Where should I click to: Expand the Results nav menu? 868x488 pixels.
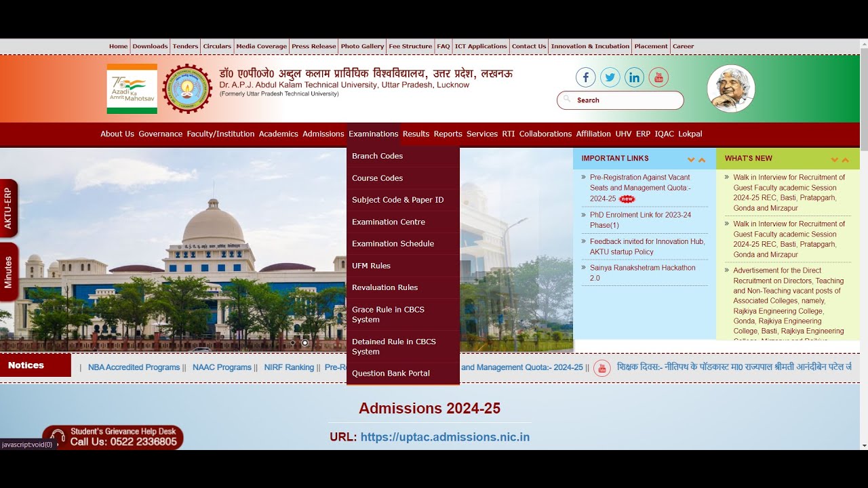[416, 134]
